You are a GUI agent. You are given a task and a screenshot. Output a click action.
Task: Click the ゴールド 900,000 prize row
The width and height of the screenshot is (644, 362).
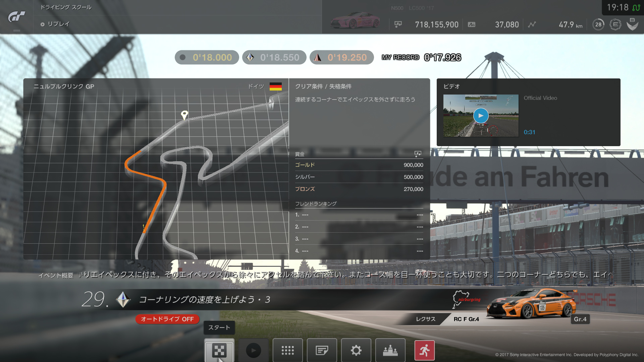[x=359, y=165]
